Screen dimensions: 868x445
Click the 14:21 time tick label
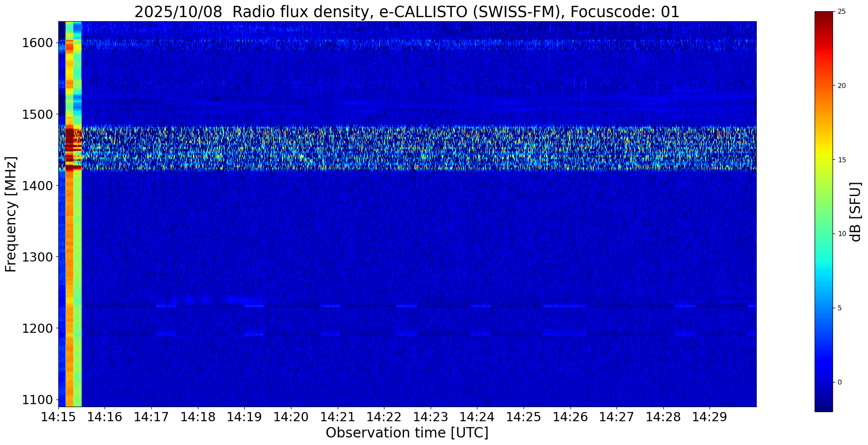click(x=338, y=417)
